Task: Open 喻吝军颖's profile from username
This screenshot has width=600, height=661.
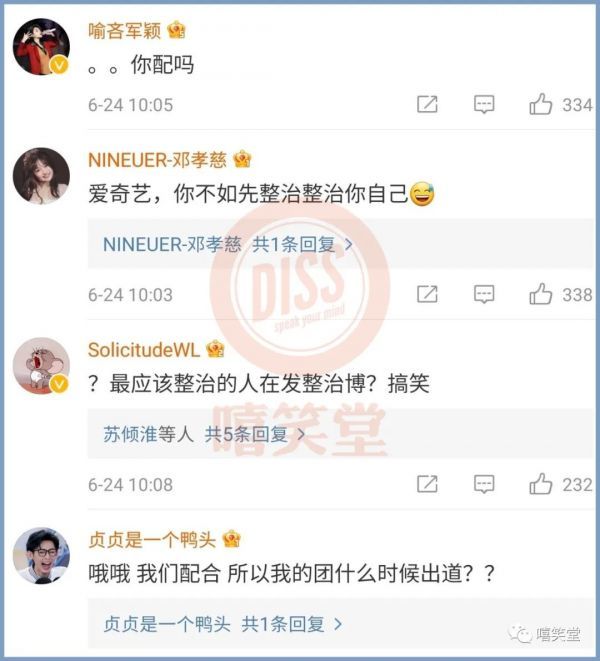Action: coord(124,31)
